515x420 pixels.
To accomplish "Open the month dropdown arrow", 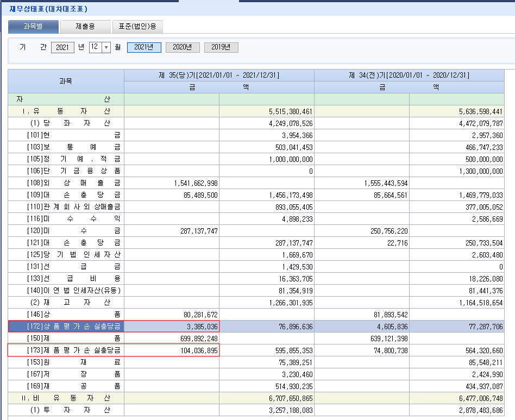I will (106, 47).
